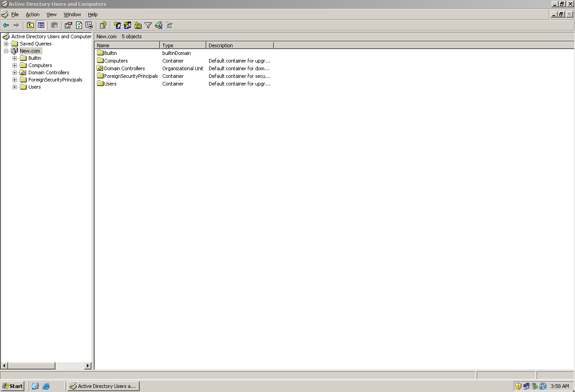
Task: Select Saved Queries in the tree
Action: (36, 44)
